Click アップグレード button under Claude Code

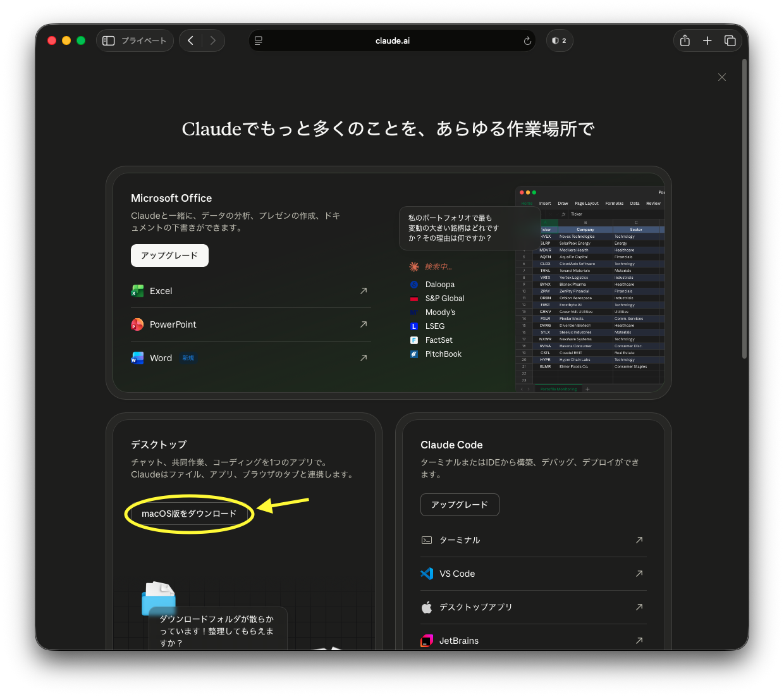pyautogui.click(x=460, y=505)
